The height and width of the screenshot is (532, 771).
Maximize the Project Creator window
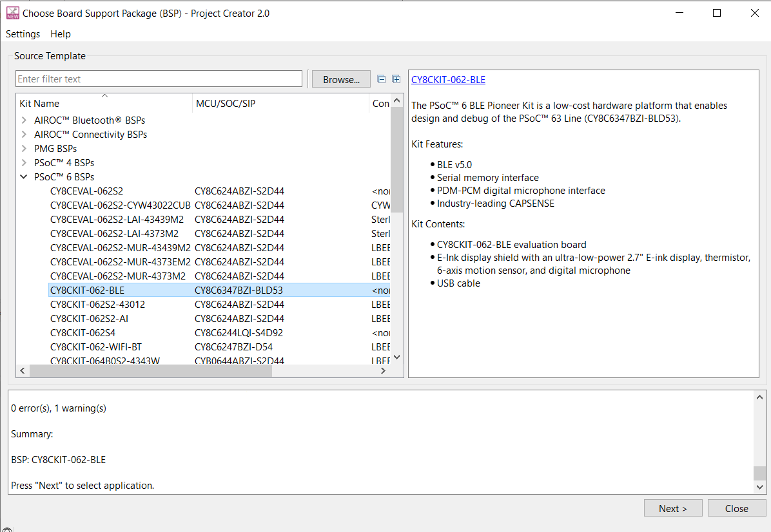click(x=717, y=13)
